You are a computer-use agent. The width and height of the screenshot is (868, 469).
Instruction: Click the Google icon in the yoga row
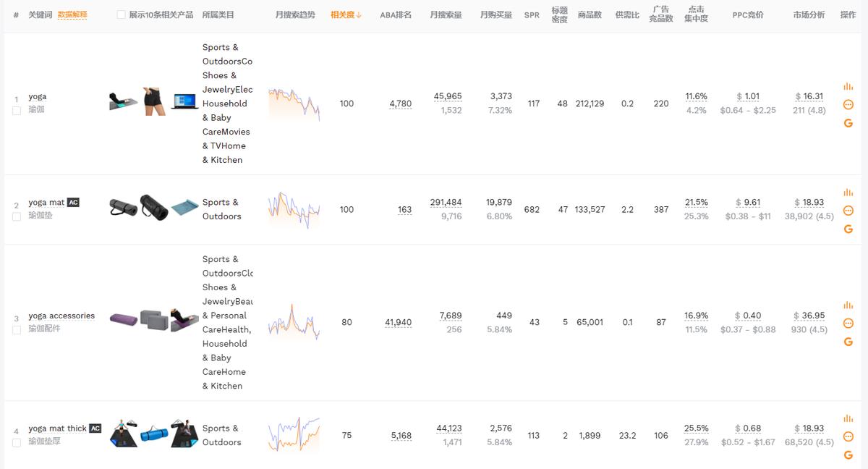tap(848, 123)
